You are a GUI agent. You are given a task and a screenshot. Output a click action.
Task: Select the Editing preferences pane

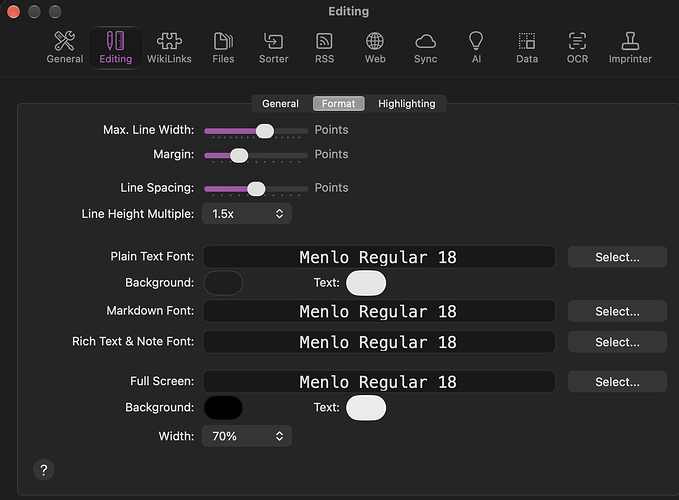tap(116, 48)
